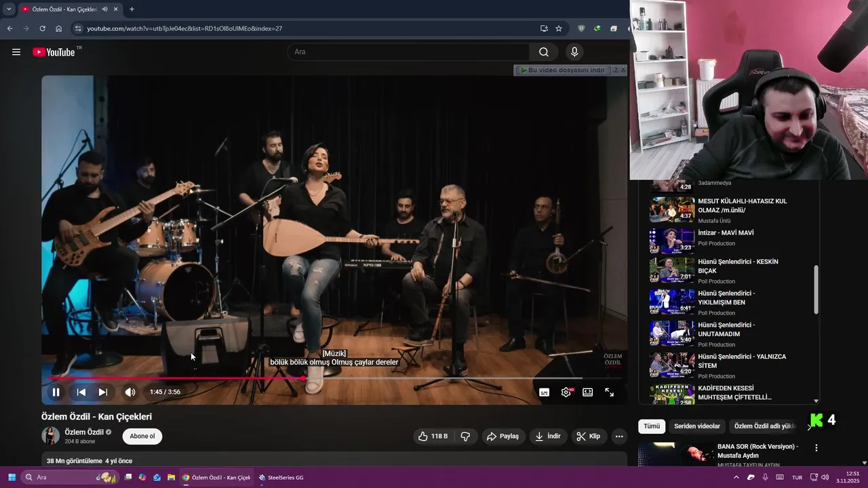868x488 pixels.
Task: Create a clip with the Klip button
Action: click(x=589, y=436)
